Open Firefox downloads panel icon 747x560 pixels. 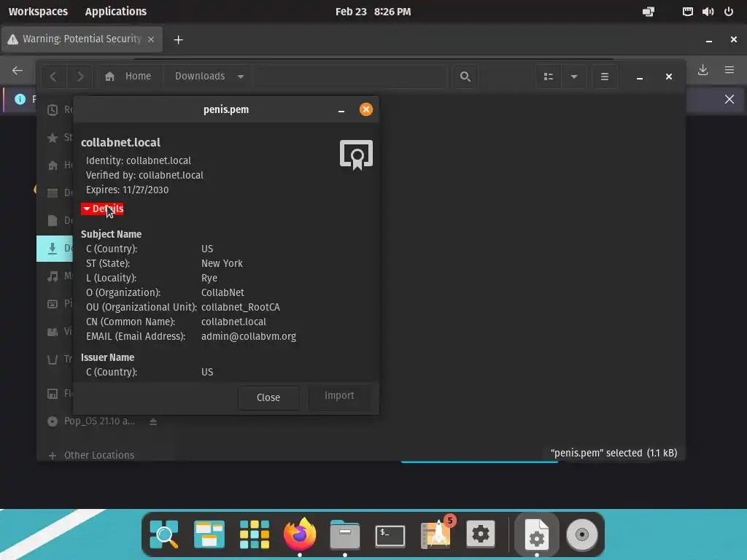point(703,71)
